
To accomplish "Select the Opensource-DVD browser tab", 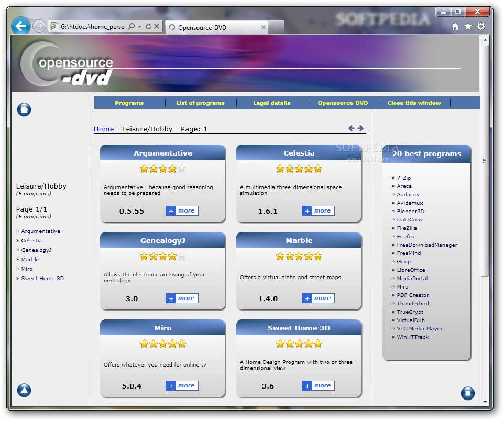I will pyautogui.click(x=217, y=27).
